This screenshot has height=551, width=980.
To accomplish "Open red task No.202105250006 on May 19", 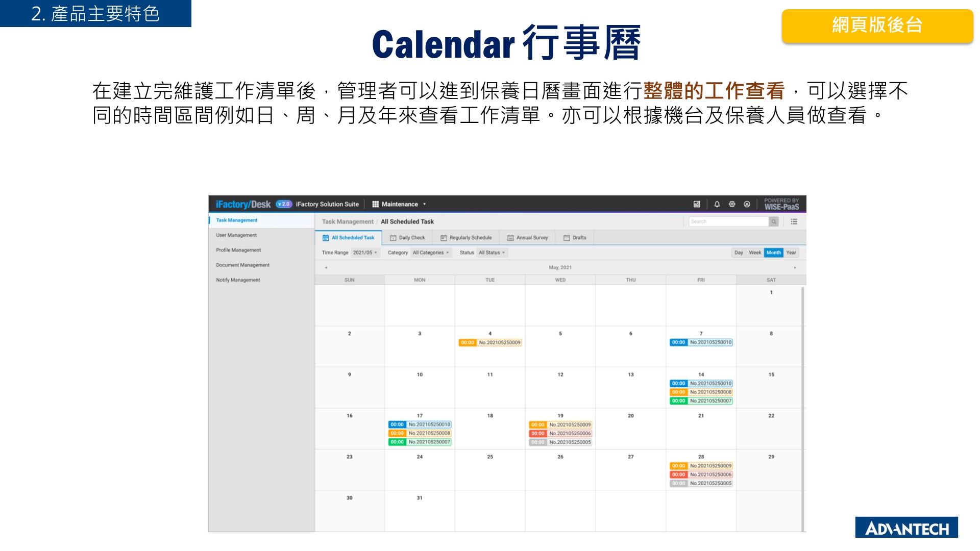I will pyautogui.click(x=560, y=433).
